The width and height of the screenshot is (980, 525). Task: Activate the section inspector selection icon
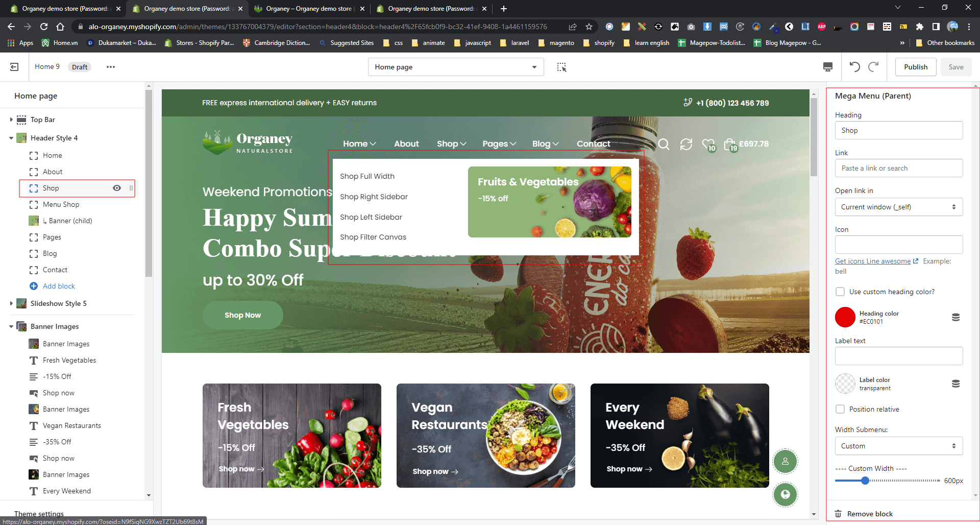[x=561, y=67]
